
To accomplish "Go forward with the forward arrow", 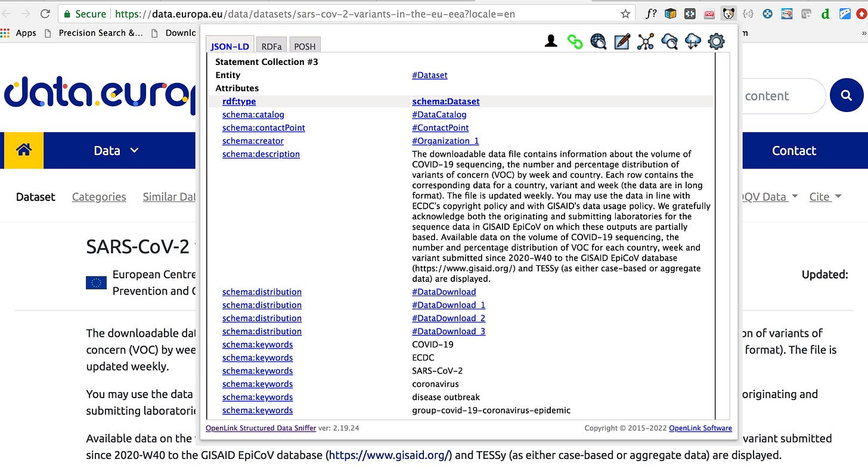I will tap(25, 13).
